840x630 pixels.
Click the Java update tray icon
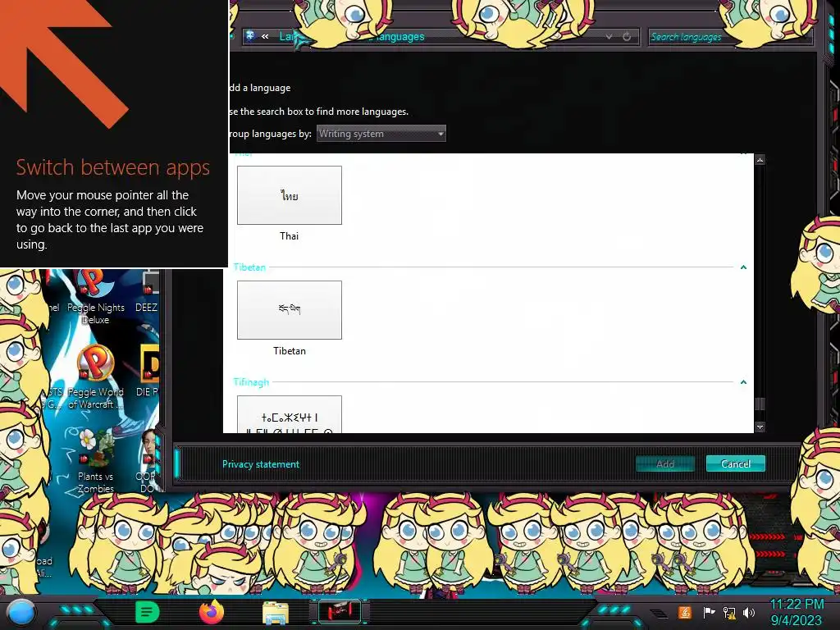pos(685,612)
